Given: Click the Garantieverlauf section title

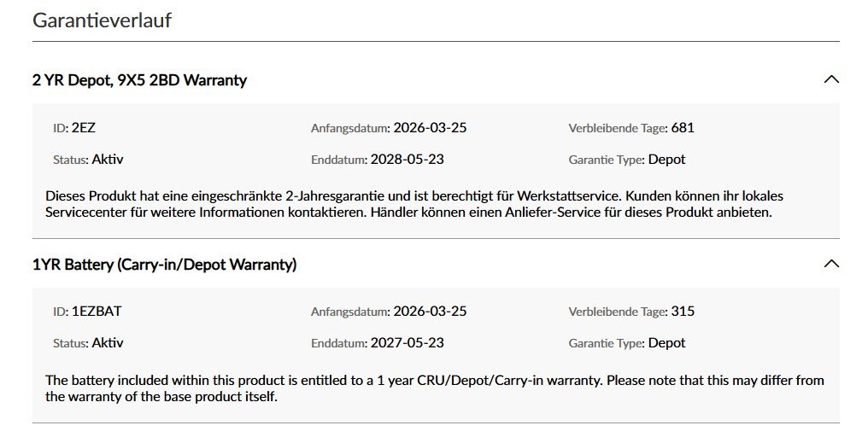Looking at the screenshot, I should [x=102, y=20].
